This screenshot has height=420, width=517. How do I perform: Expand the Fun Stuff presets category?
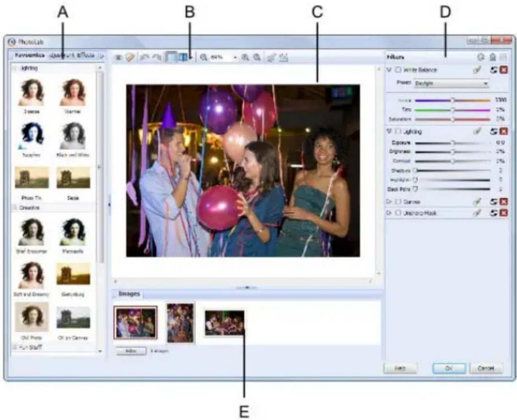(x=16, y=348)
